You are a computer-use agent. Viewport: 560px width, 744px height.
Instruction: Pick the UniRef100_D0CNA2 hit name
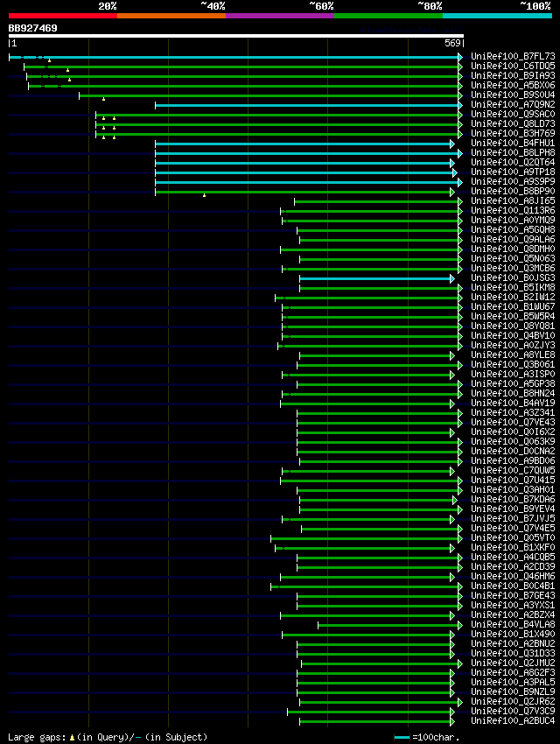(513, 452)
